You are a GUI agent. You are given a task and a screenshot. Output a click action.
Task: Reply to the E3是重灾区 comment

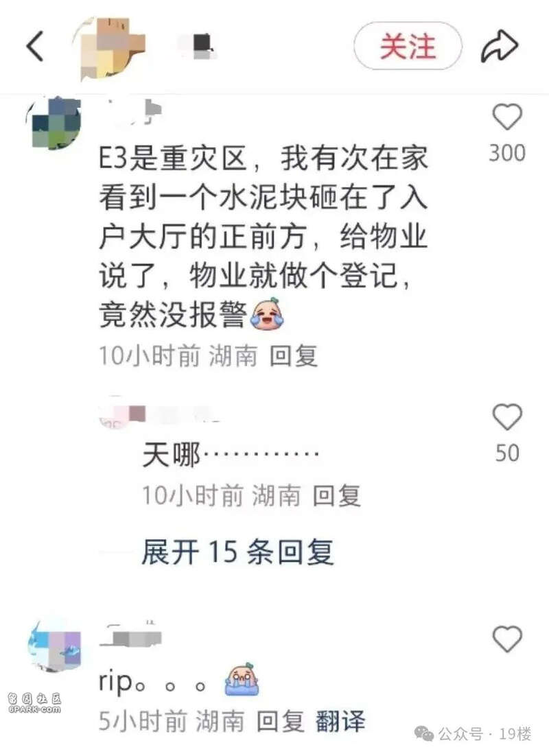293,356
